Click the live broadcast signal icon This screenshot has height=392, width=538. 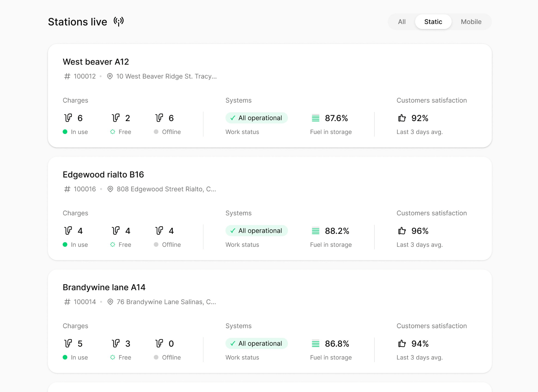[119, 22]
